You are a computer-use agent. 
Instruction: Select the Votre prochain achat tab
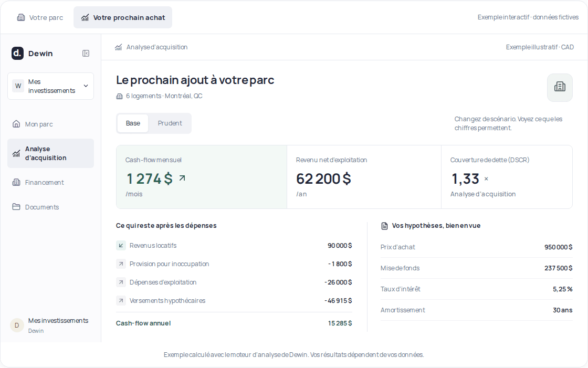pos(123,18)
